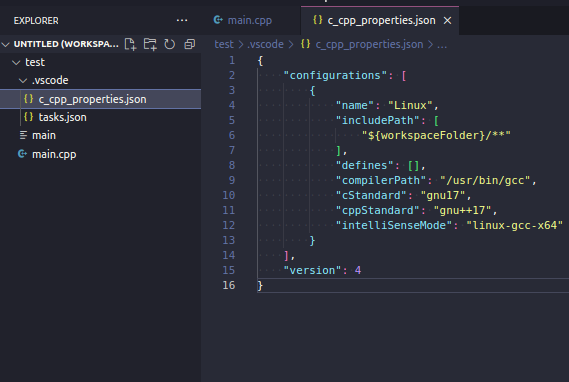Open the main binary file
Screen dimensions: 569x382
(x=101, y=135)
